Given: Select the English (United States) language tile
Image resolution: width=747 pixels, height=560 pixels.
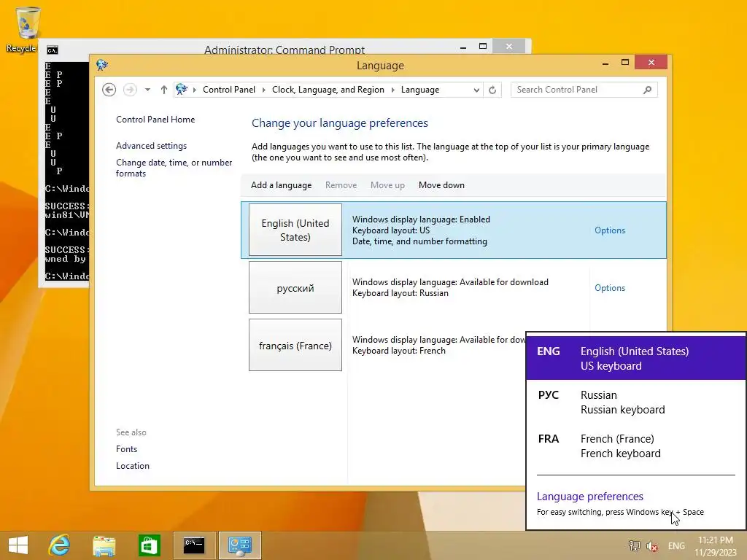Looking at the screenshot, I should 295,230.
